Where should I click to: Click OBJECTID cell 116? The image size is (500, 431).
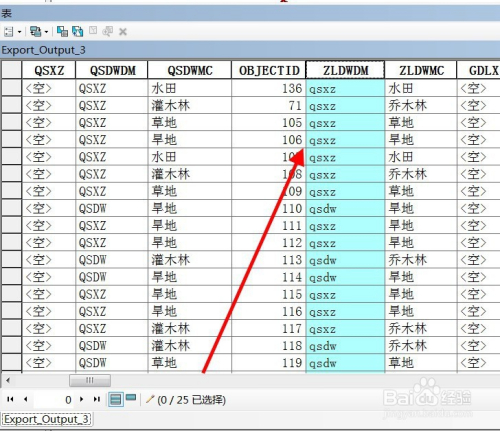pos(269,311)
